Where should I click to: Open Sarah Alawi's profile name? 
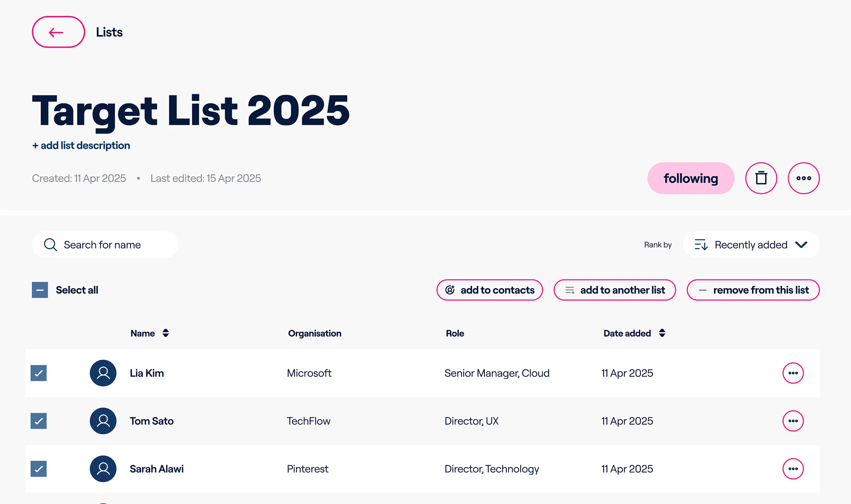pyautogui.click(x=157, y=469)
